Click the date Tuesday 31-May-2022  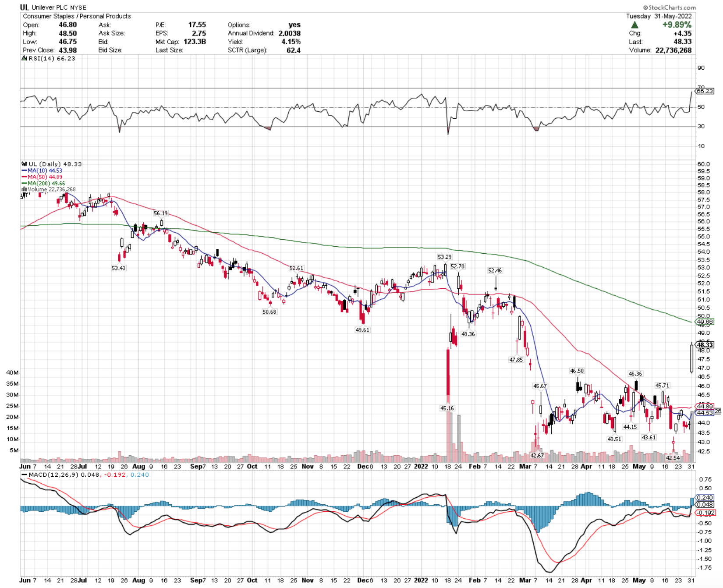coord(659,16)
